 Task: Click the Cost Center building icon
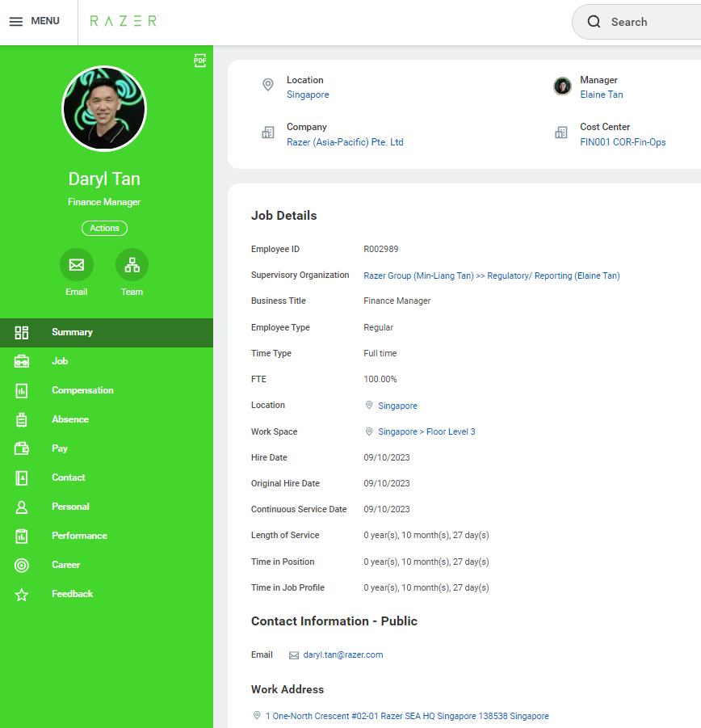[x=561, y=133]
